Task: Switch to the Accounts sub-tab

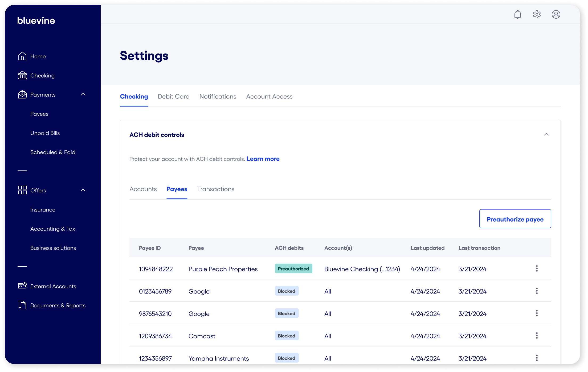Action: point(143,189)
